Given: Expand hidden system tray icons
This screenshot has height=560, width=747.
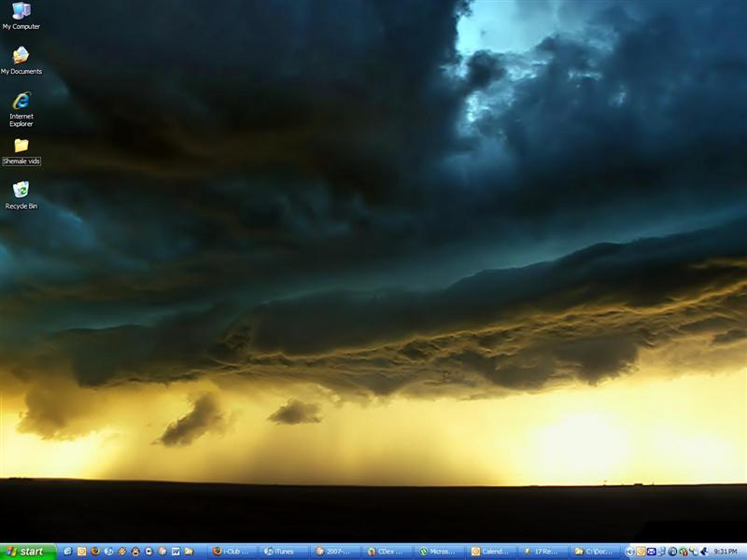Looking at the screenshot, I should pos(630,552).
